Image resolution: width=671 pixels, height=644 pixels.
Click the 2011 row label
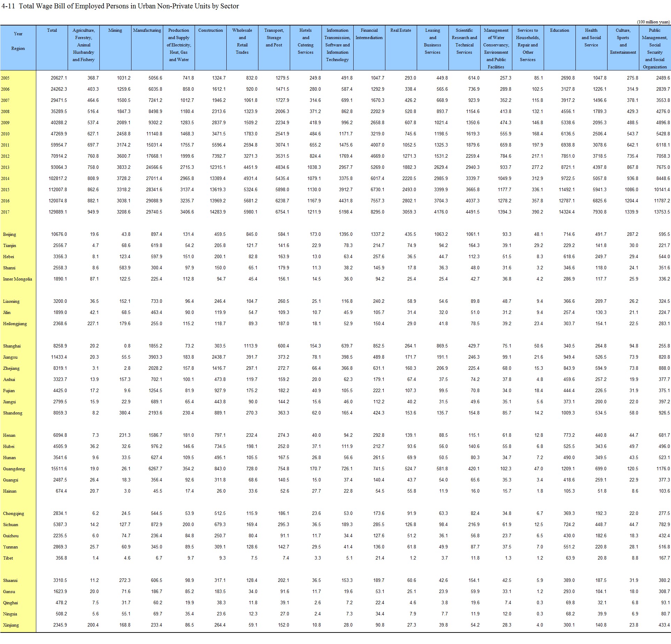pos(5,145)
